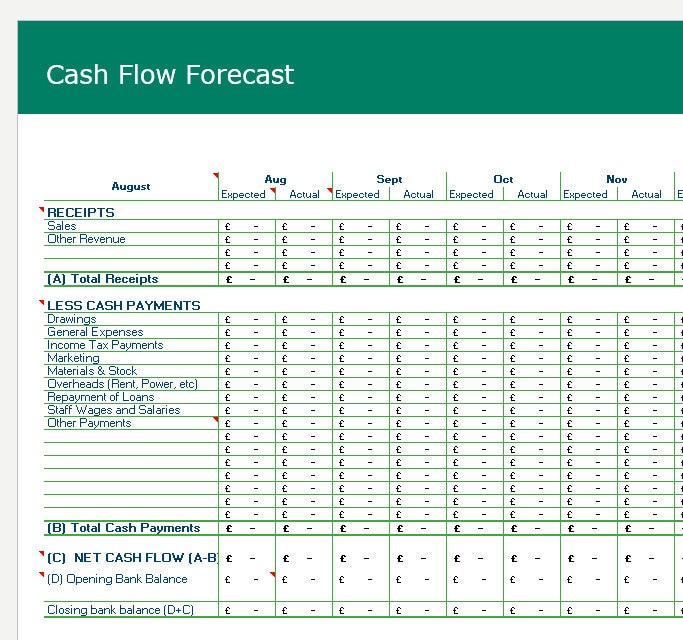683x640 pixels.
Task: Select the Sales Aug Expected cell
Action: [x=247, y=226]
